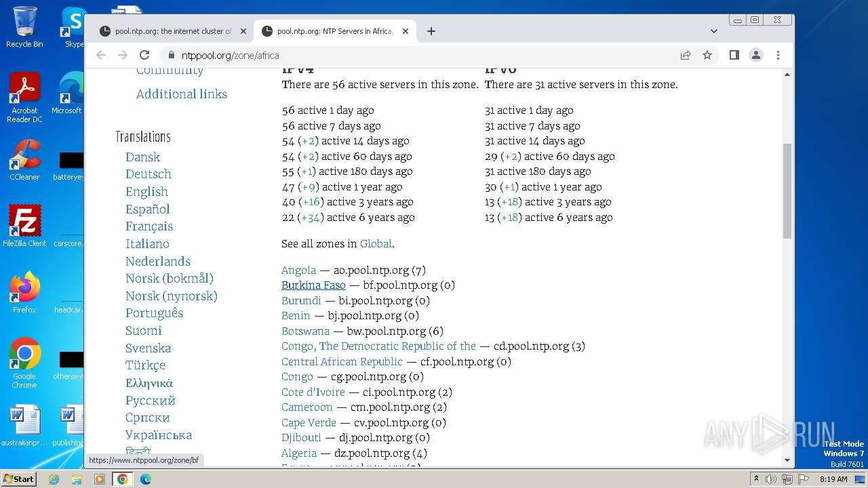Viewport: 868px width, 488px height.
Task: Open the share page icon in address bar
Action: [686, 55]
